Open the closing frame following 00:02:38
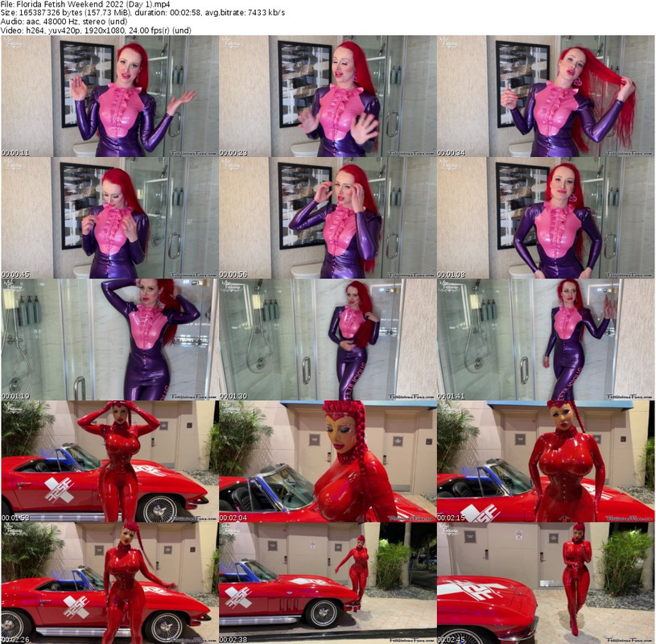The image size is (656, 644). 546,583
